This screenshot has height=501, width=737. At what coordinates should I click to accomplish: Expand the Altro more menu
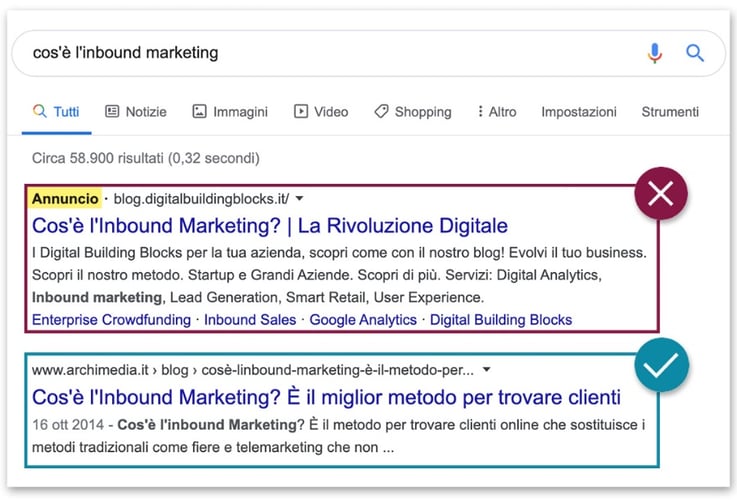pos(497,112)
